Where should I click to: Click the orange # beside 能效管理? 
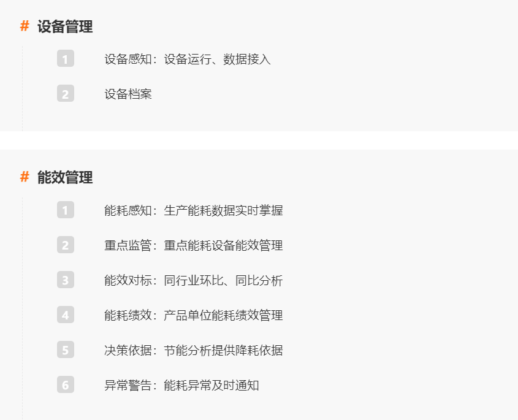pos(25,177)
